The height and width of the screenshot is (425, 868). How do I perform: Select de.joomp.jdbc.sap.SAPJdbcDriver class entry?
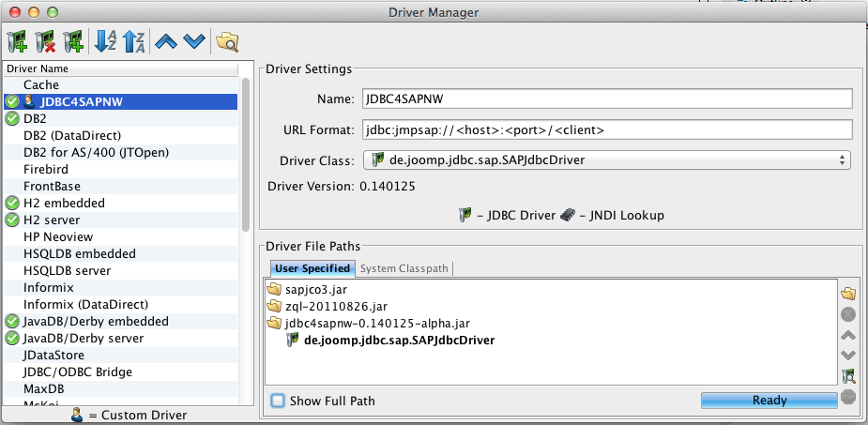point(399,340)
